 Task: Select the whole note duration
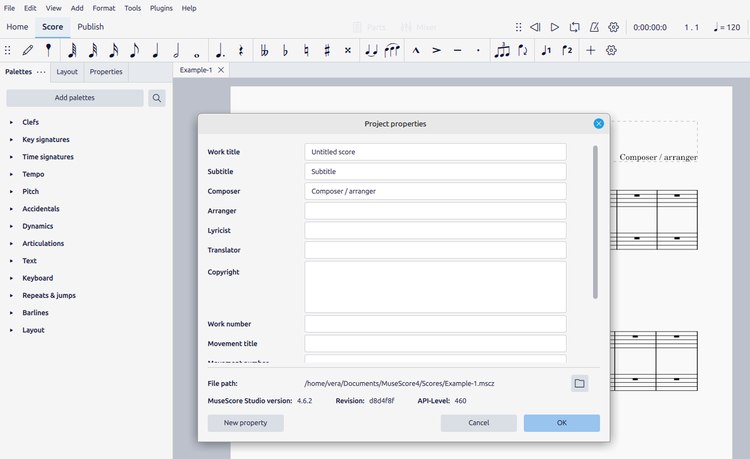(x=197, y=54)
